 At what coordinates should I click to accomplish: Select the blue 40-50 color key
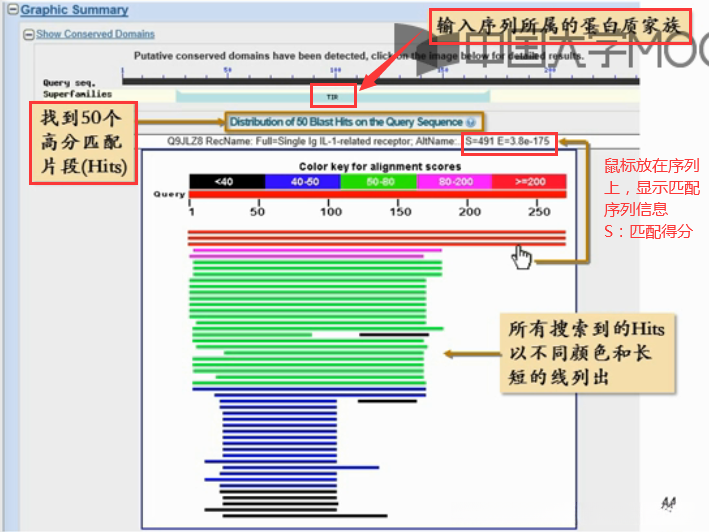click(x=303, y=182)
